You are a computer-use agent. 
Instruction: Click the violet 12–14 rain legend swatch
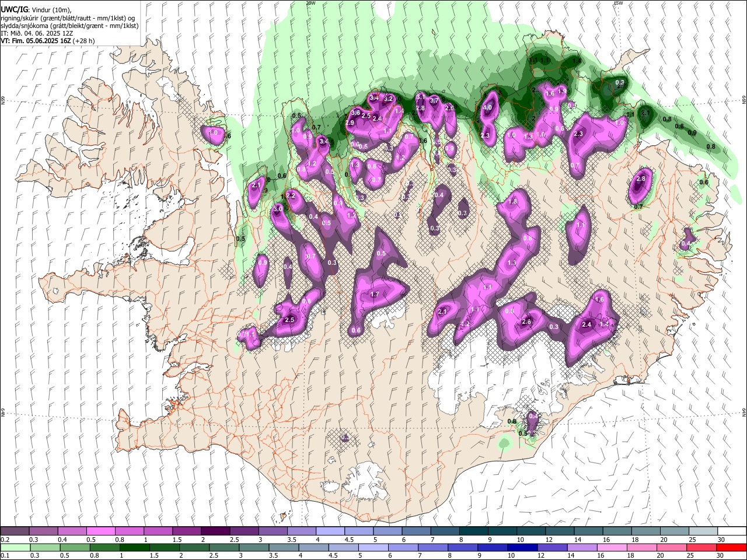[551, 547]
